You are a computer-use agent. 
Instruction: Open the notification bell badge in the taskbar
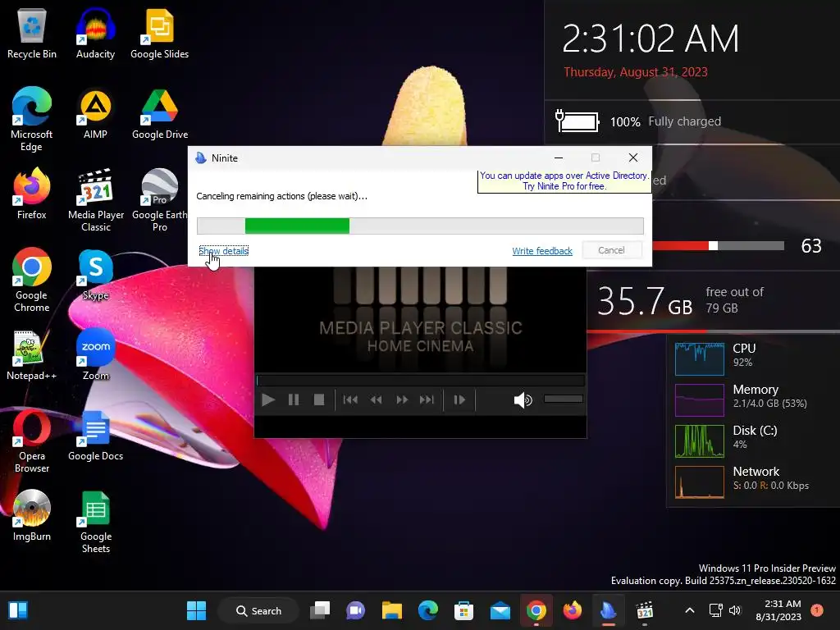(817, 610)
